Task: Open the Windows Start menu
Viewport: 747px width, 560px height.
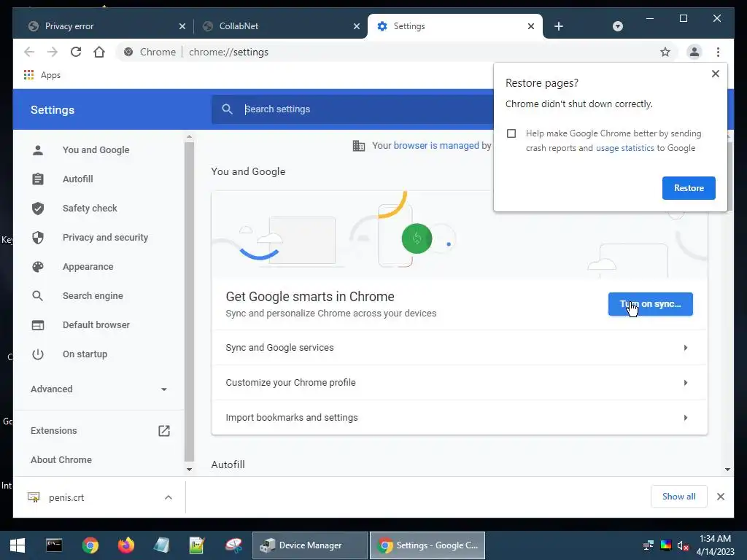Action: pyautogui.click(x=18, y=545)
